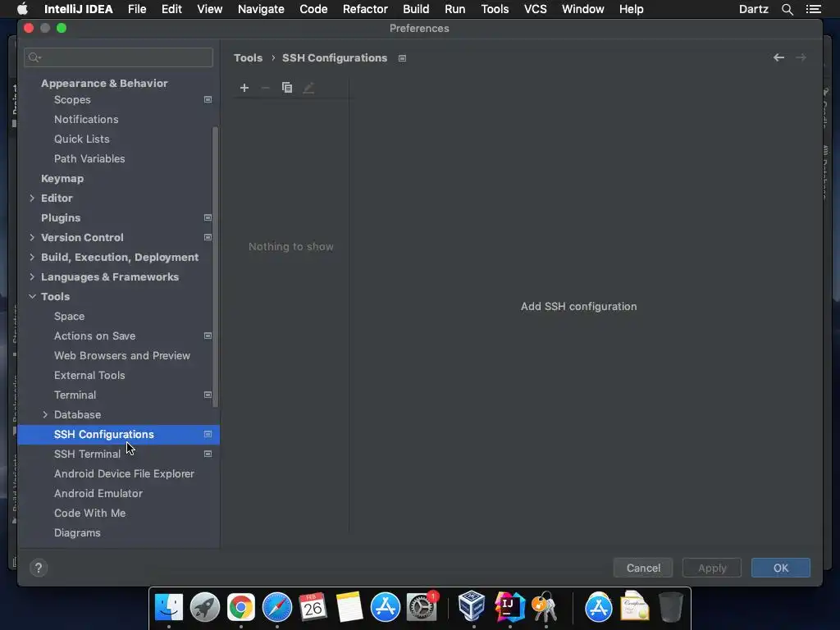Select Keymap in settings tree
This screenshot has width=840, height=630.
click(62, 178)
